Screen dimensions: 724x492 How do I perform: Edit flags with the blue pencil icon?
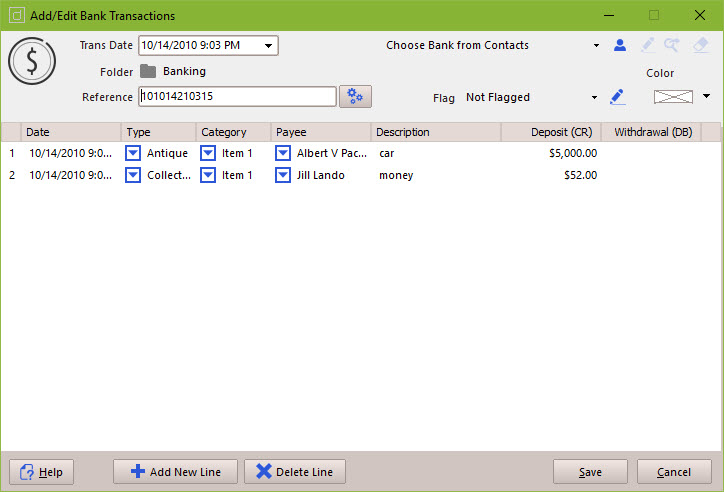[617, 97]
